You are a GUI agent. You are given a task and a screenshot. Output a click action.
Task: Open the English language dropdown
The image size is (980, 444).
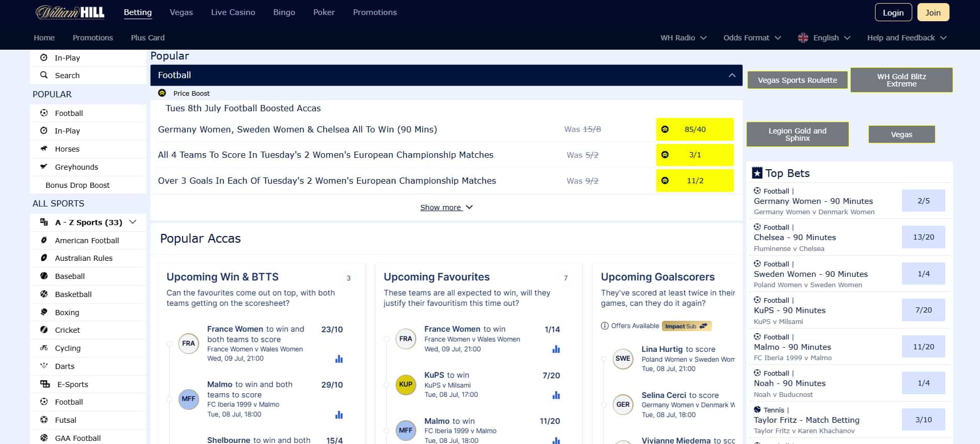tap(824, 38)
